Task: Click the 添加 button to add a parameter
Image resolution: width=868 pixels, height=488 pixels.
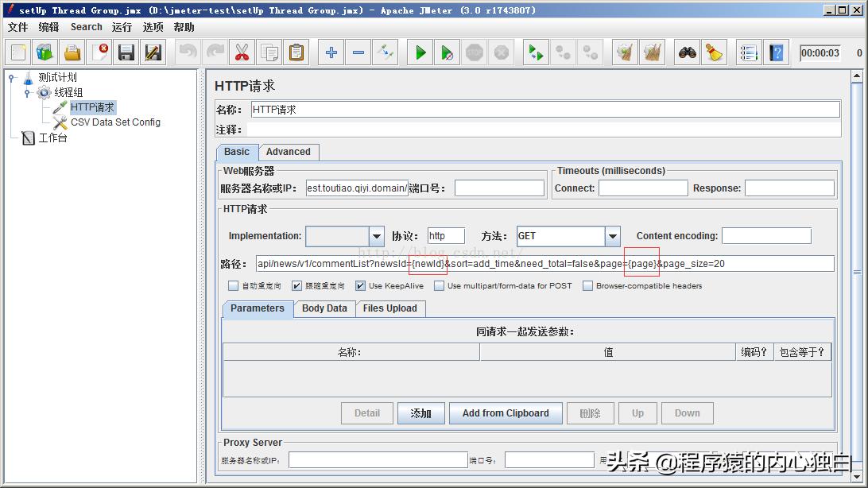Action: point(420,413)
